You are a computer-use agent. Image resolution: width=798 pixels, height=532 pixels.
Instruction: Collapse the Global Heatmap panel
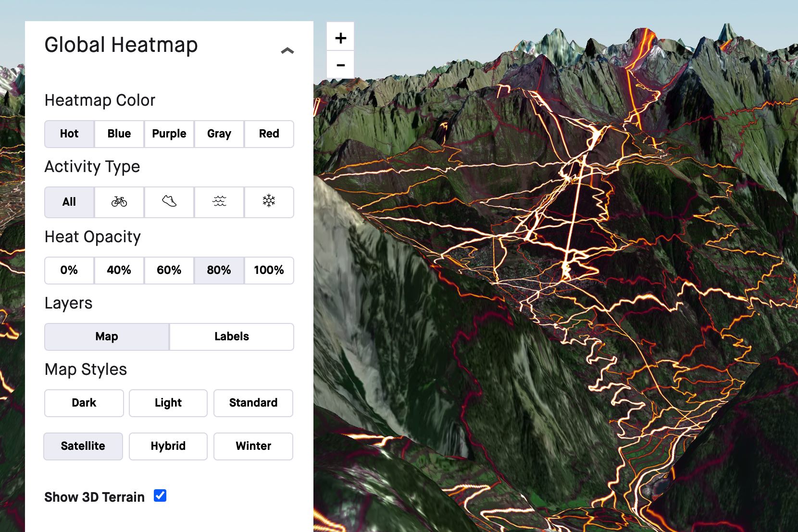pos(287,50)
